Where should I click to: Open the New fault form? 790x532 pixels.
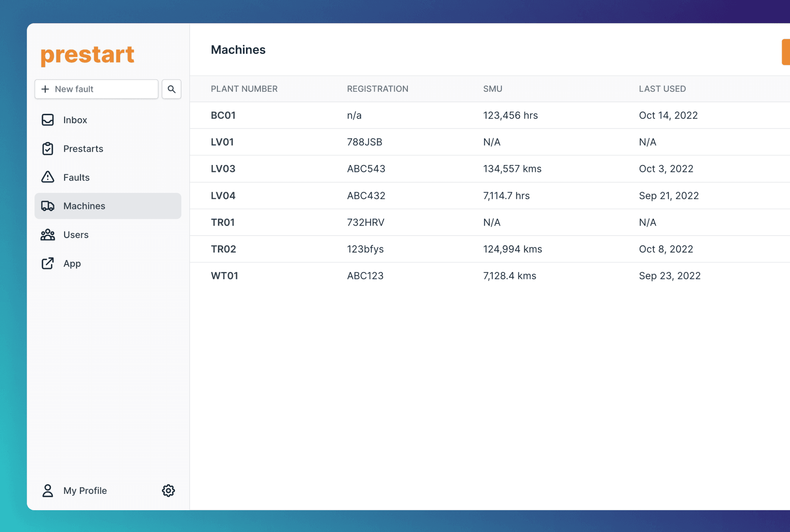point(96,89)
